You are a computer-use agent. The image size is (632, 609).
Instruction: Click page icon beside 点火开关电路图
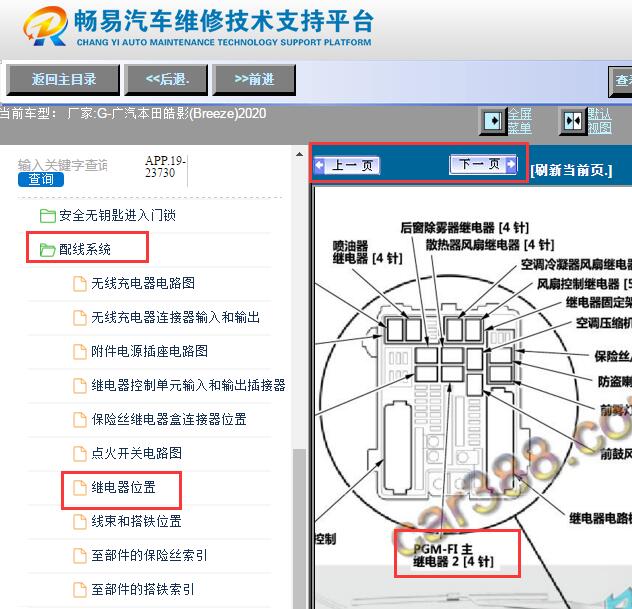[79, 453]
